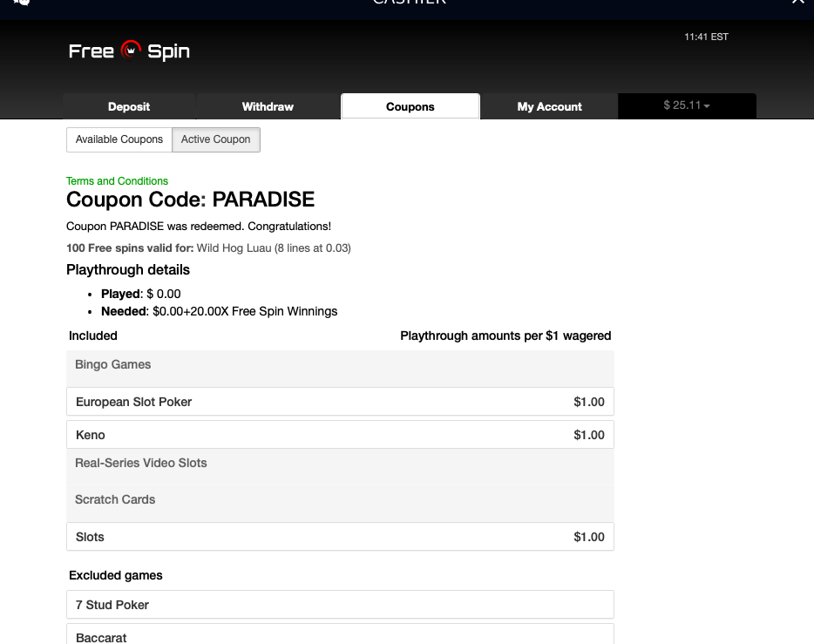Click the Keno game entry
The image size is (814, 644).
(340, 434)
